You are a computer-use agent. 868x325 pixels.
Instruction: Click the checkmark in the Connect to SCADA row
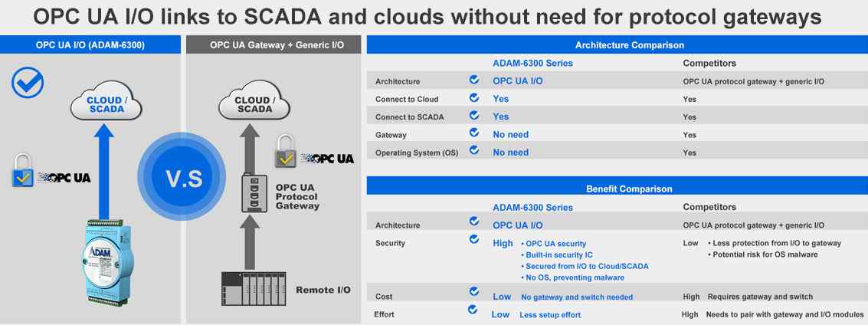(x=474, y=115)
